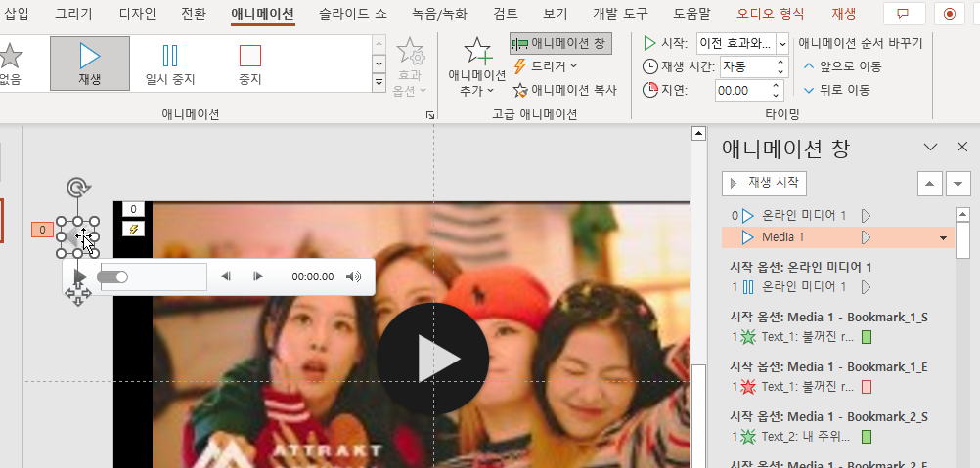Step forward in audio control bar
The image size is (980, 468).
pos(257,277)
